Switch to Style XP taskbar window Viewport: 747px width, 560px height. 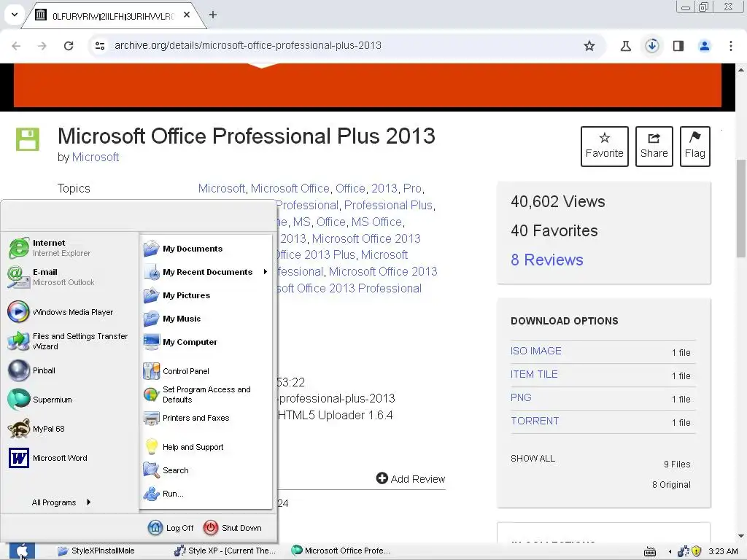click(225, 551)
